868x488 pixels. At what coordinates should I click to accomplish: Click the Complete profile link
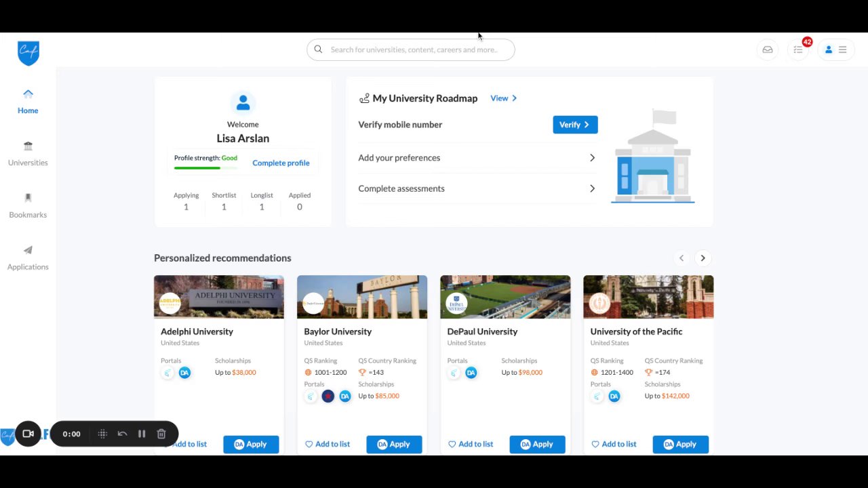click(281, 163)
